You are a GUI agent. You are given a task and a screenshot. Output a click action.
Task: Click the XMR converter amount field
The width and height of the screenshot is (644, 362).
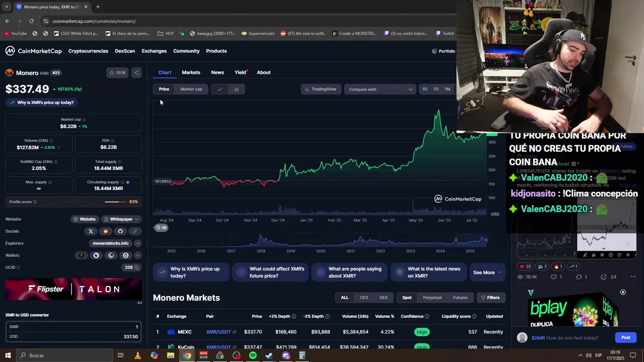(x=73, y=327)
